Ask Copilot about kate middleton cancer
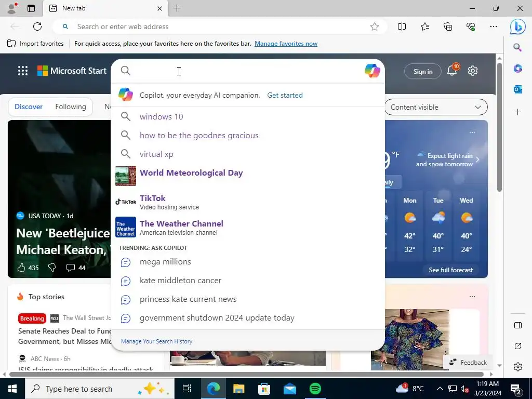 (248, 281)
